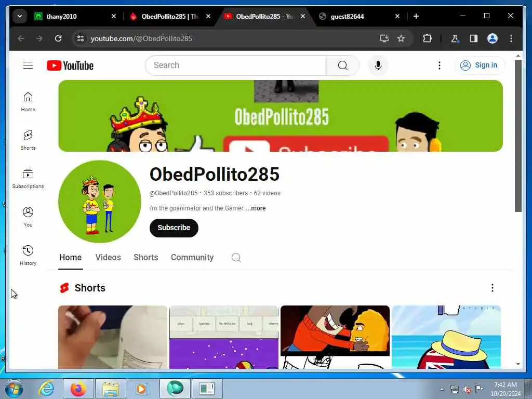Click the page vertical scrollbar thumb
Screen dimensions: 532x399
518,136
